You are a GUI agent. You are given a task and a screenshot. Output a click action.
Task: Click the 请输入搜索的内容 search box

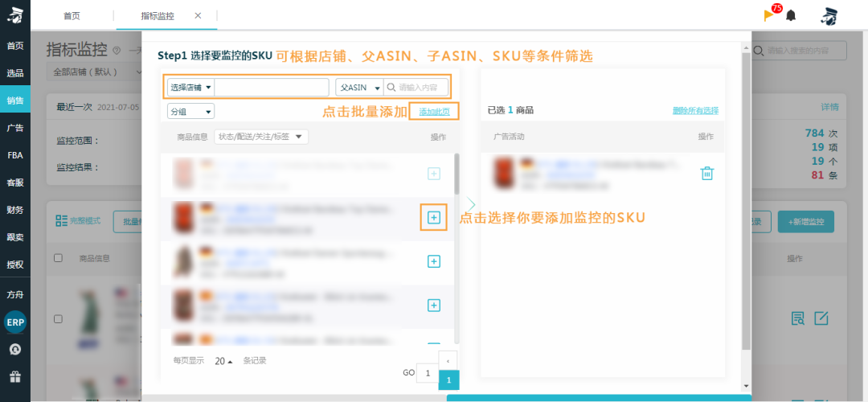pos(800,51)
